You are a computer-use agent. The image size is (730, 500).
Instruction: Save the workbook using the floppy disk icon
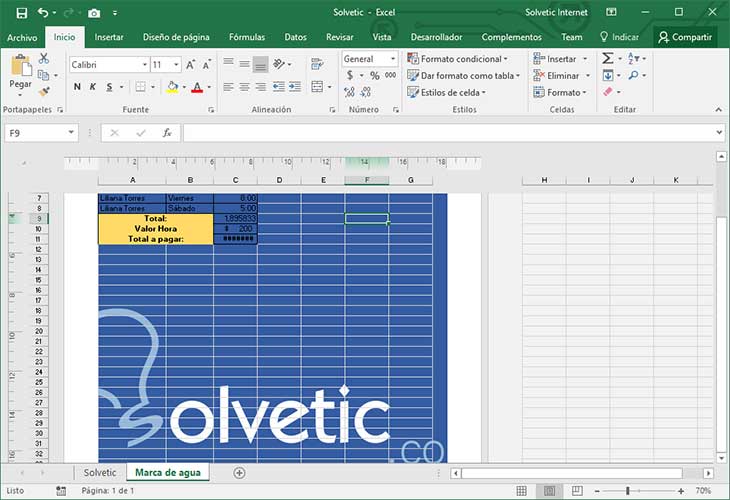click(x=21, y=13)
